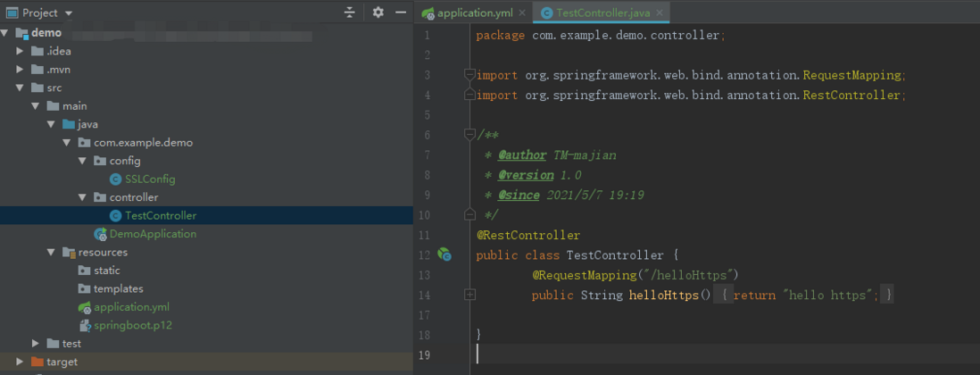Close the application.yml tab

[x=521, y=12]
